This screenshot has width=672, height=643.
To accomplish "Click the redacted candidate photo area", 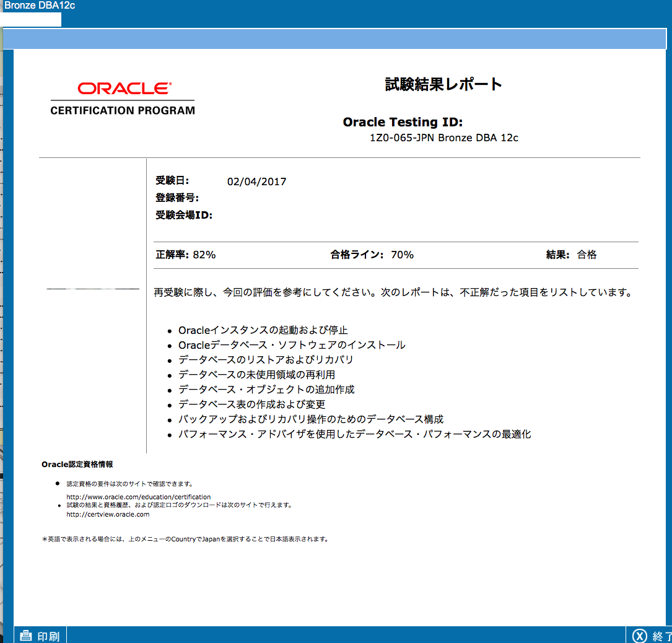I will click(x=90, y=227).
